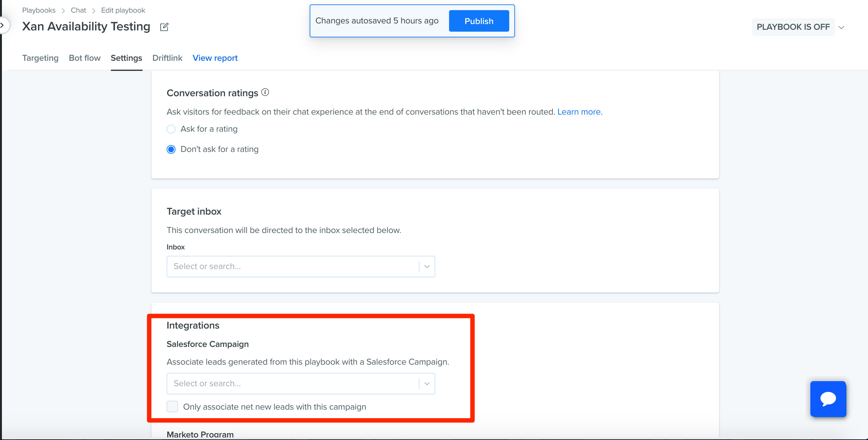
Task: Open the Salesforce Campaign dropdown arrow
Action: pos(427,384)
